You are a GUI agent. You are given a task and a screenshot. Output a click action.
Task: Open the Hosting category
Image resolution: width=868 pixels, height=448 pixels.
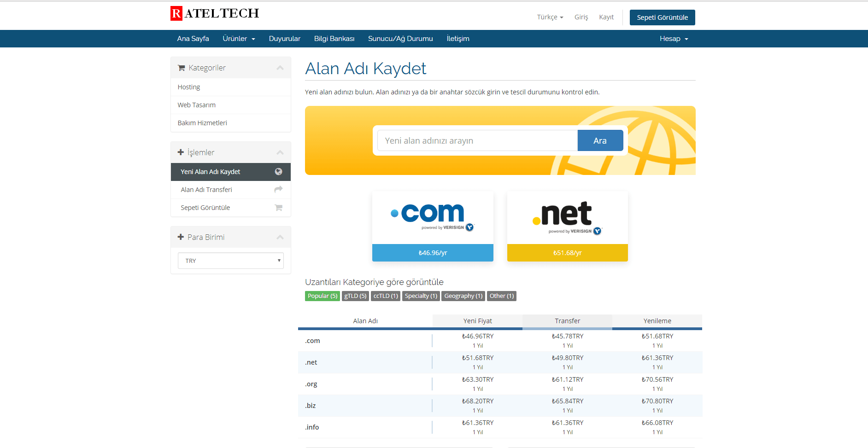coord(231,87)
